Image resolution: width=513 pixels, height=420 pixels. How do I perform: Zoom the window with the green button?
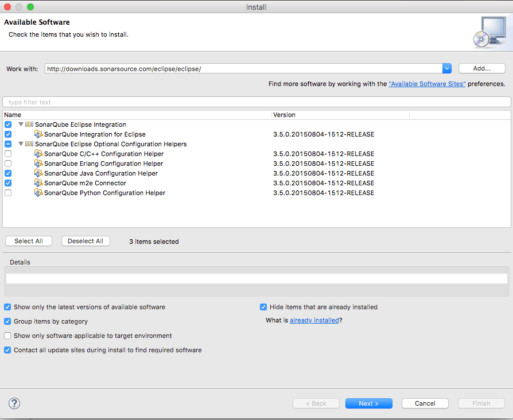pyautogui.click(x=30, y=7)
